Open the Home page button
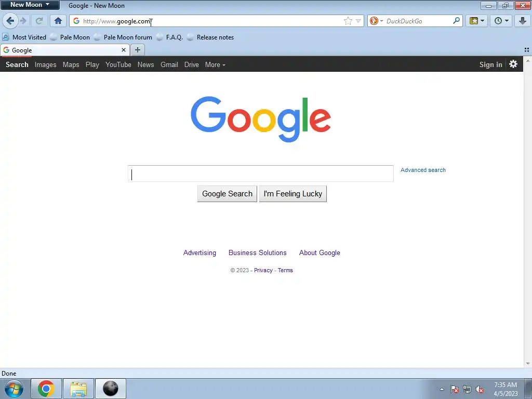Screen dimensions: 532x399 [58, 21]
